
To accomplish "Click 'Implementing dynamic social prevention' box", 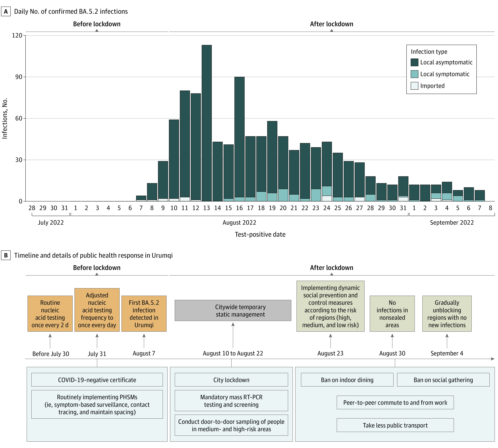I will tap(330, 306).
